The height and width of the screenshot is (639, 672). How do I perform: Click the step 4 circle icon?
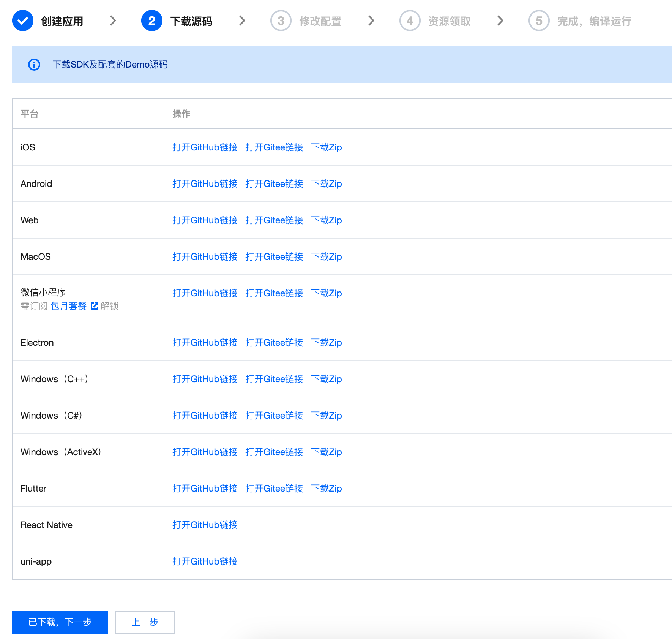pyautogui.click(x=410, y=21)
